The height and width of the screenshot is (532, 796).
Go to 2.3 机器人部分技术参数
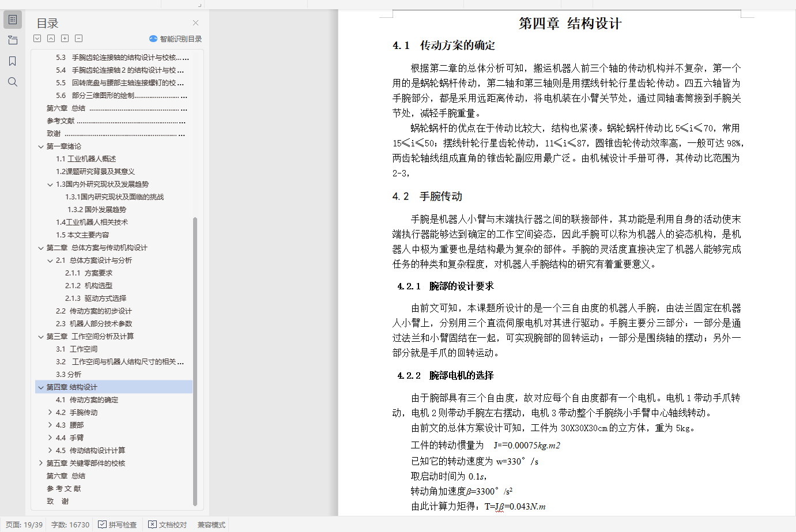(x=94, y=324)
